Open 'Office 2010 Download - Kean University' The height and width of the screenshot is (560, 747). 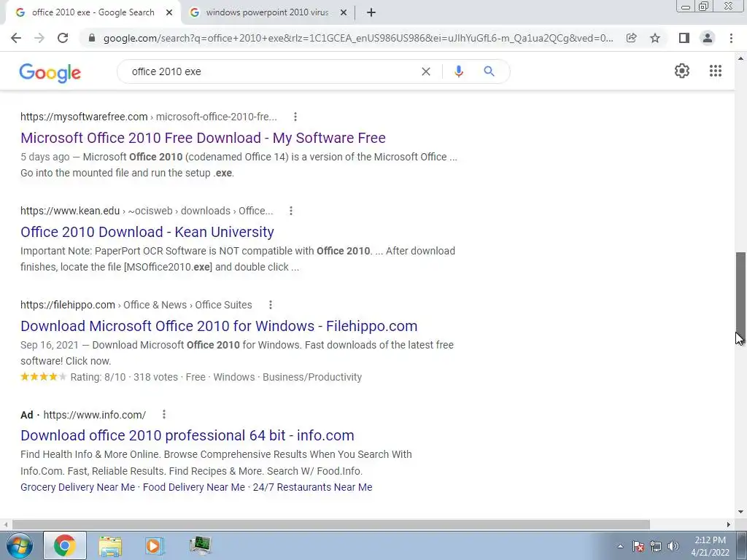coord(147,232)
